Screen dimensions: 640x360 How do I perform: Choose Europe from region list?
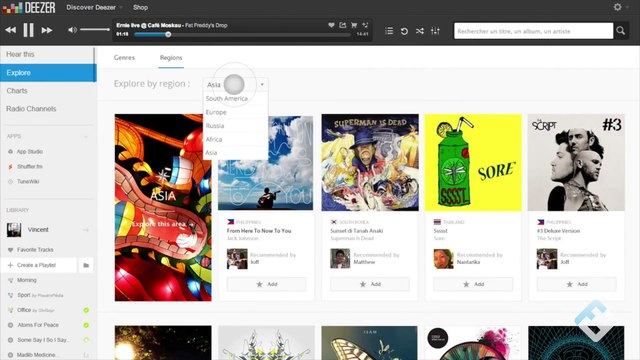(x=236, y=112)
